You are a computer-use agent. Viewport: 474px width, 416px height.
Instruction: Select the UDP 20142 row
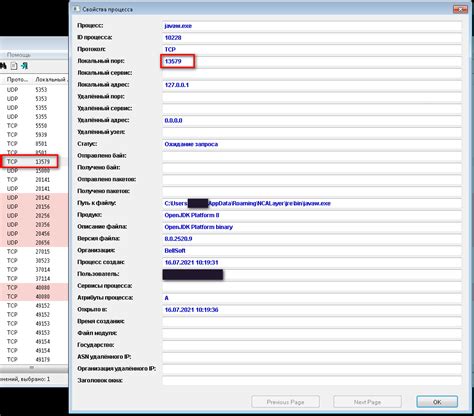click(x=34, y=198)
